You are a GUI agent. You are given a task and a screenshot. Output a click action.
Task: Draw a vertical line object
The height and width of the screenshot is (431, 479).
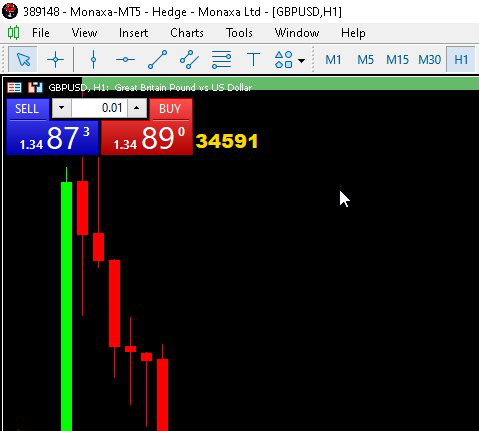pyautogui.click(x=93, y=60)
